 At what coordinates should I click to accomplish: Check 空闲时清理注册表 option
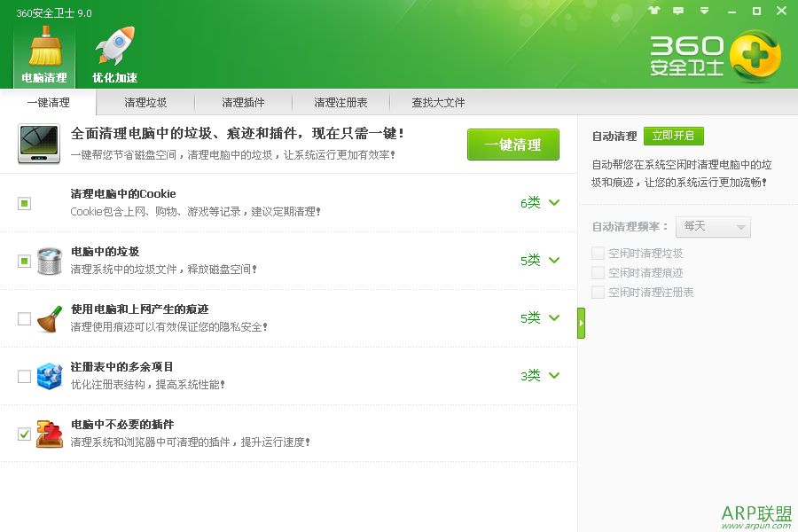click(598, 293)
